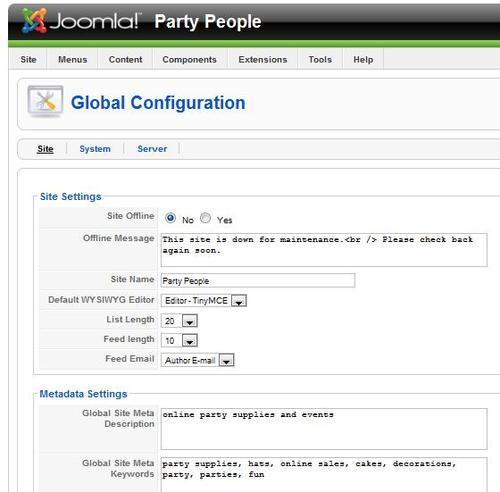Switch to the System configuration tab
Viewport: 500px width, 492px height.
click(x=95, y=149)
